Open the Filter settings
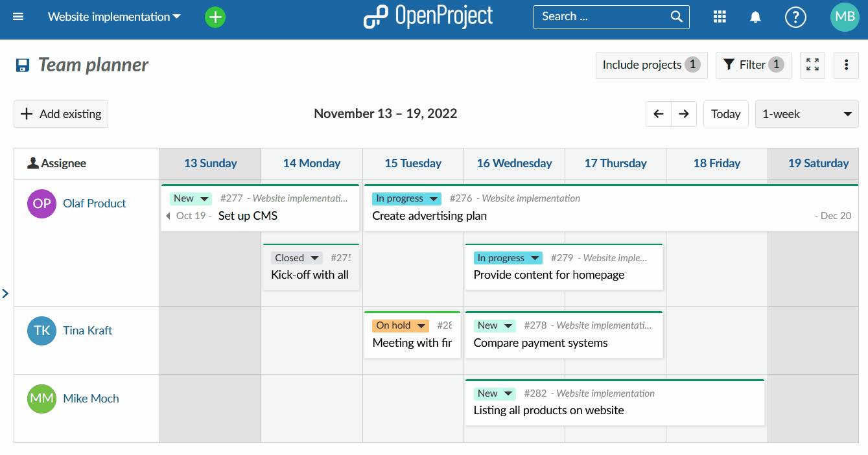Image resolution: width=868 pixels, height=455 pixels. [753, 65]
